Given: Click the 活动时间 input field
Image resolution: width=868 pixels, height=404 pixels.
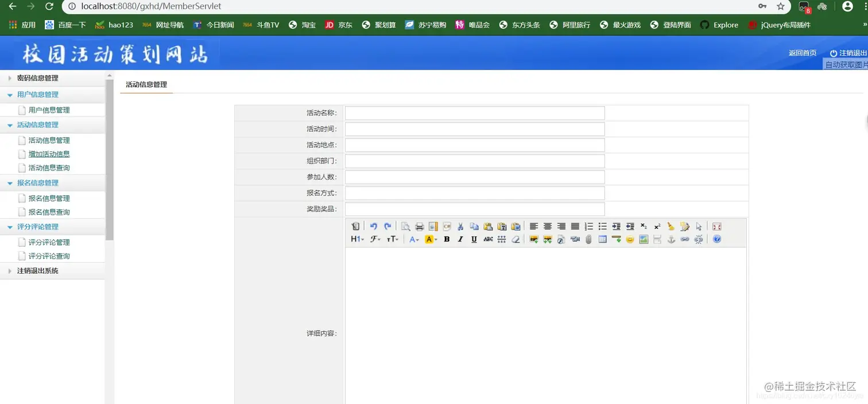Looking at the screenshot, I should pyautogui.click(x=475, y=129).
